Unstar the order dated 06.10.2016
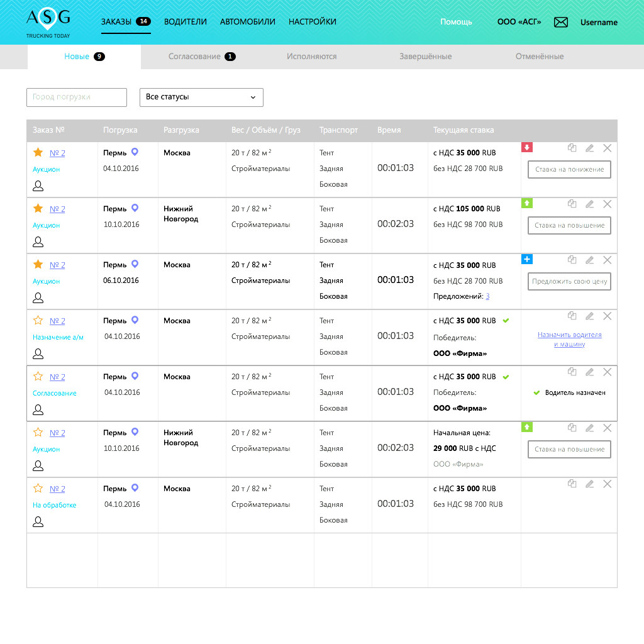 [x=38, y=264]
